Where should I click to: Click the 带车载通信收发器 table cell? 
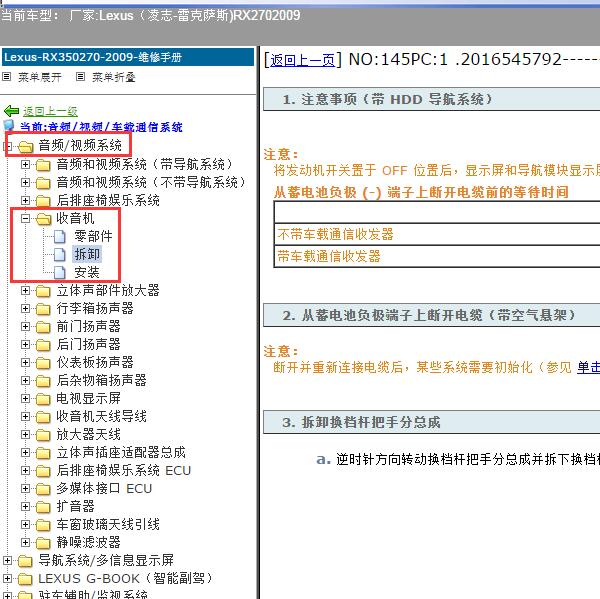(437, 256)
